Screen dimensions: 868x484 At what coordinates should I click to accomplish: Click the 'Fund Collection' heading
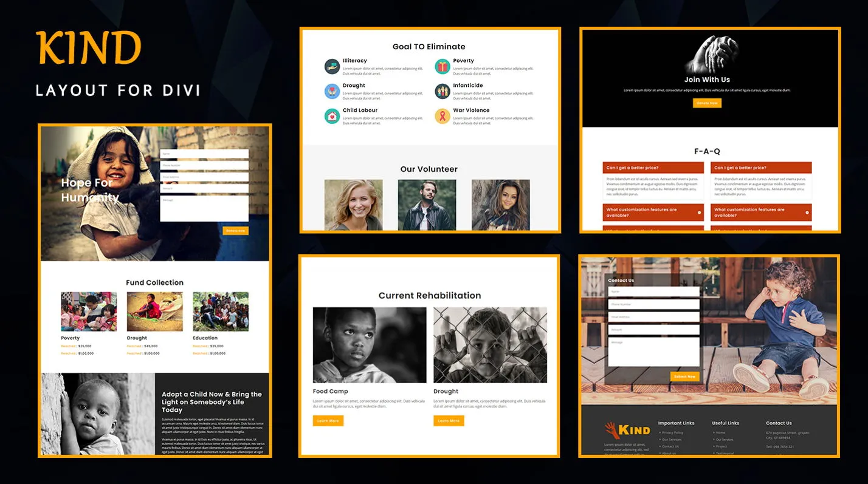point(154,282)
